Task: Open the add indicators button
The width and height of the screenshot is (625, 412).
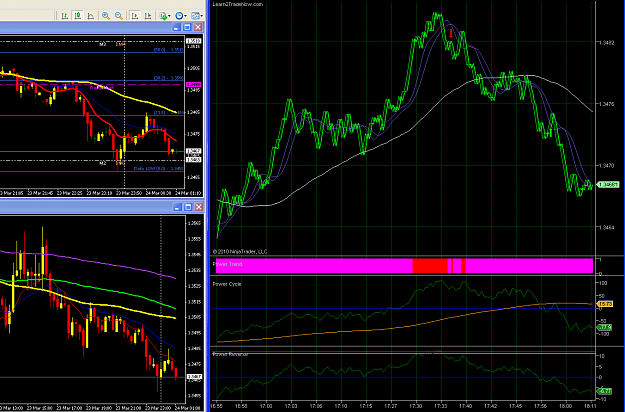Action: 163,16
